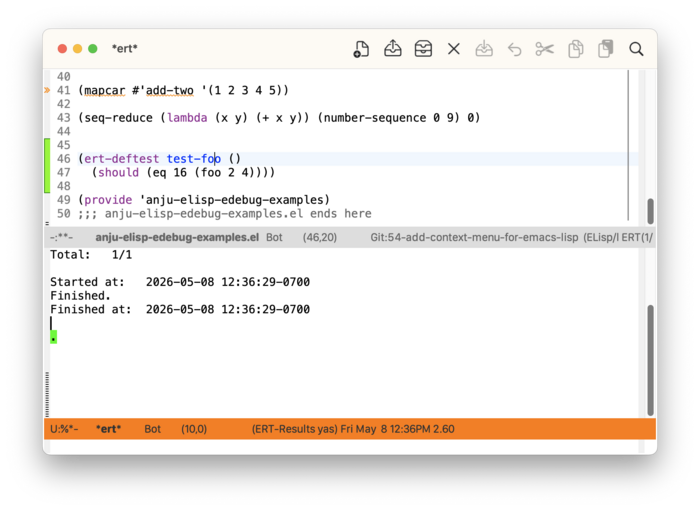This screenshot has height=511, width=700.
Task: Click the Undo arrow icon
Action: pos(514,49)
